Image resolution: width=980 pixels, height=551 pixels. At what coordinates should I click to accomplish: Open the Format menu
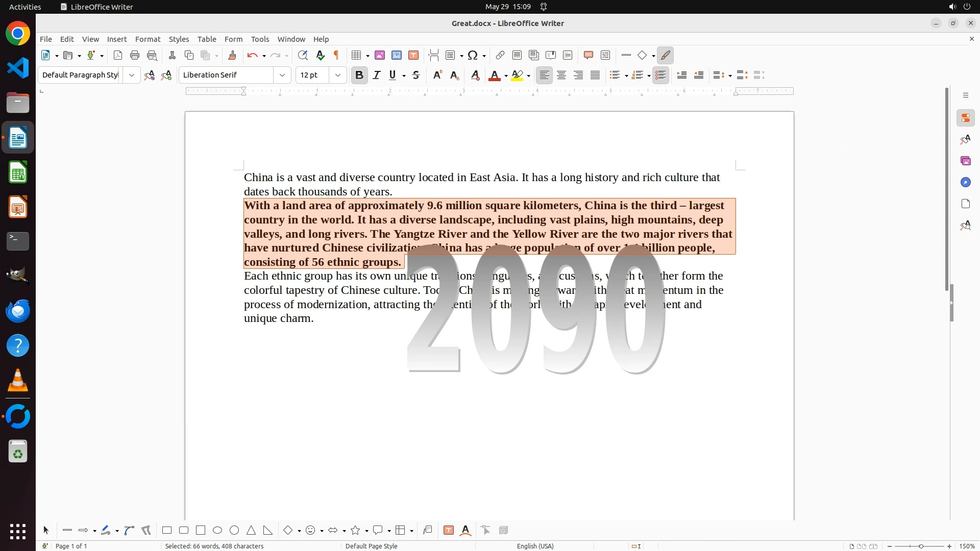pos(148,39)
